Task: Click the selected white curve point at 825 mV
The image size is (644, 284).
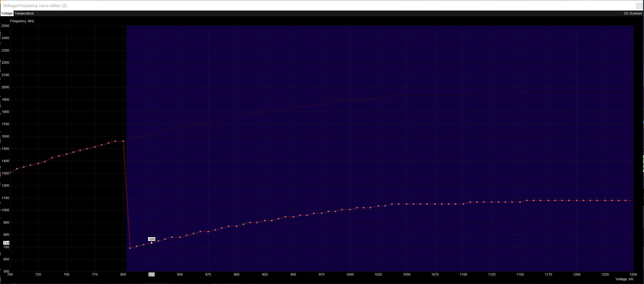Action: click(x=152, y=243)
